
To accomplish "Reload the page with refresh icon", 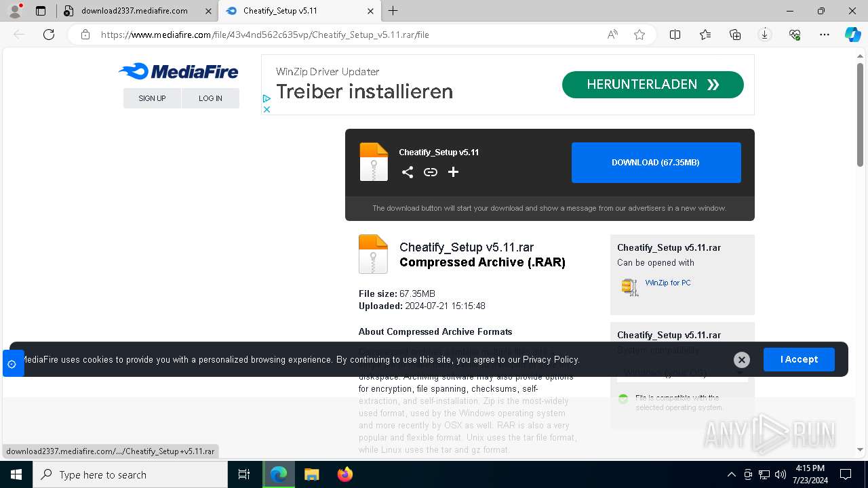I will click(49, 35).
